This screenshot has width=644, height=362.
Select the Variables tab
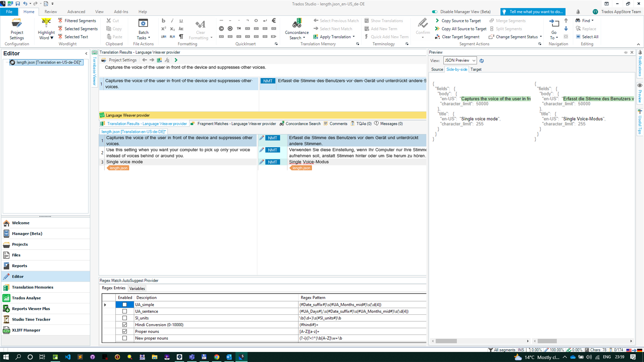click(137, 289)
